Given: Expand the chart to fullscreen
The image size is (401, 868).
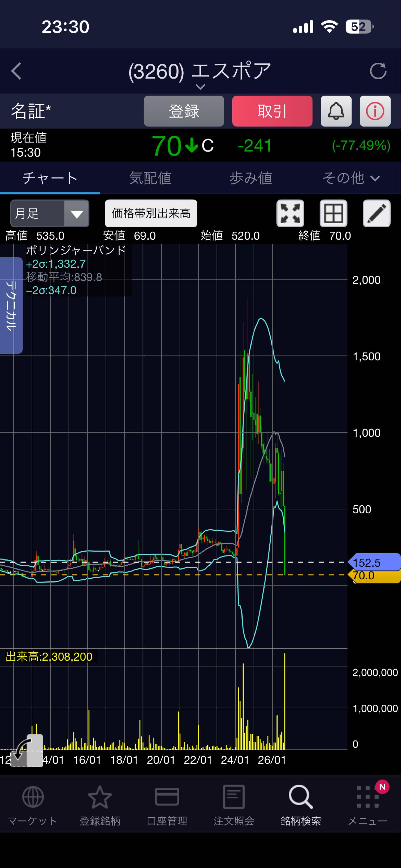Looking at the screenshot, I should (290, 213).
